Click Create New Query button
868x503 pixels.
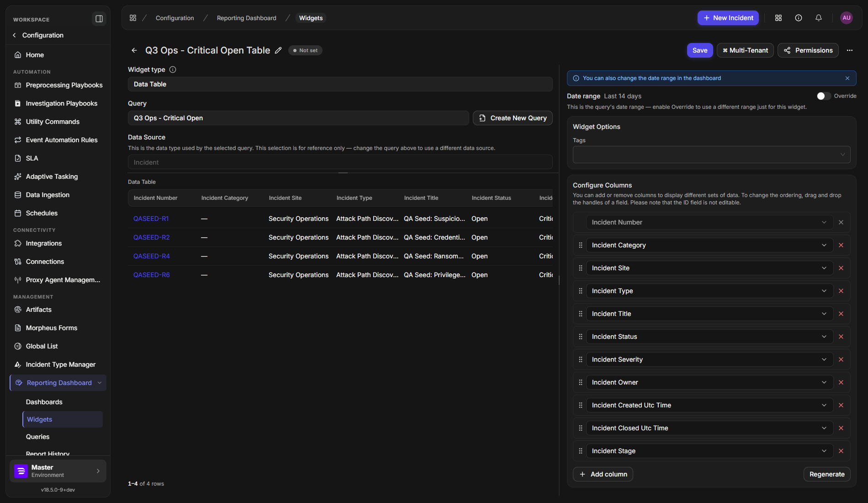pyautogui.click(x=513, y=118)
